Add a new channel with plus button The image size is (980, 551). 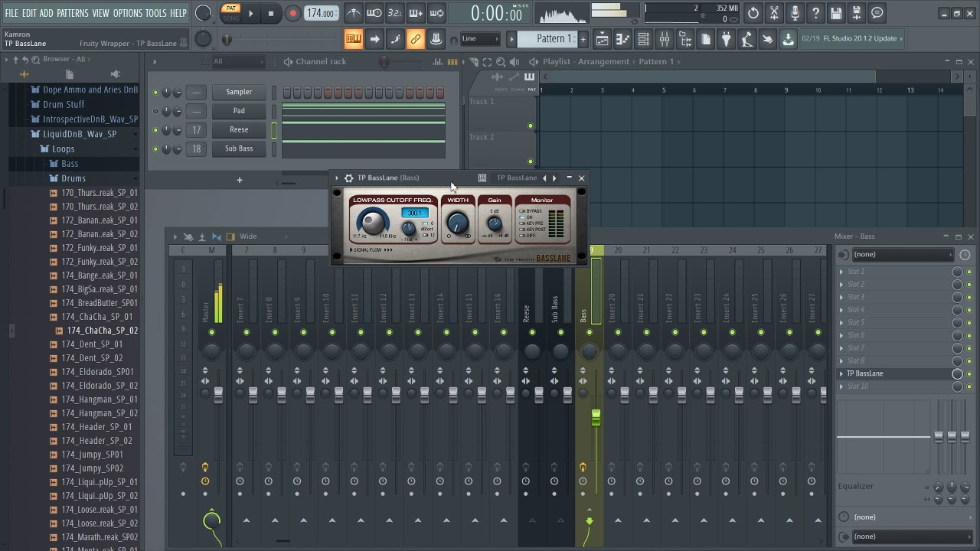pos(239,181)
